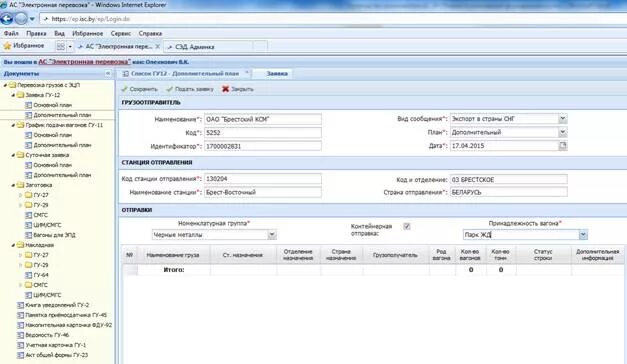
Task: Collapse the Перевозка грузов с ЭЦП folder
Action: [x=5, y=85]
